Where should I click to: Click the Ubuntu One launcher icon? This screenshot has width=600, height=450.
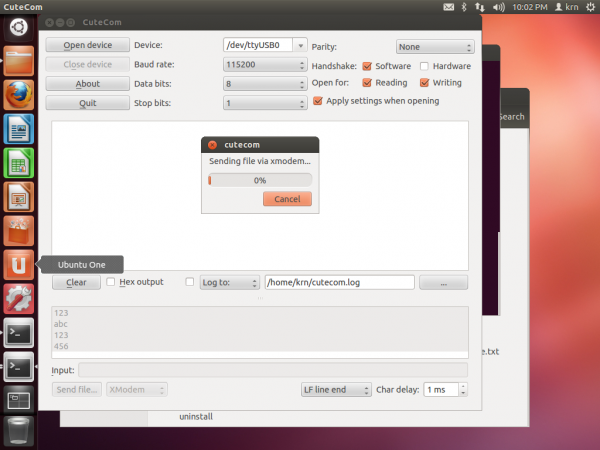pyautogui.click(x=19, y=265)
